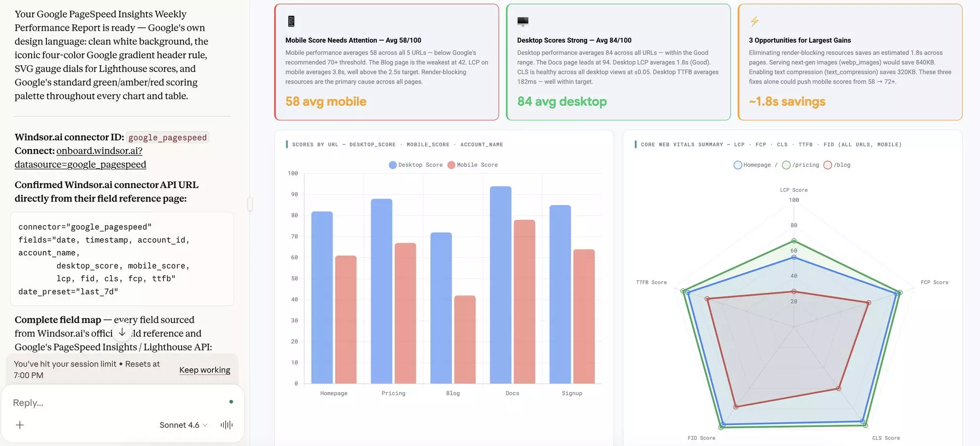Hide the /blog series in the radar chart legend

(836, 165)
